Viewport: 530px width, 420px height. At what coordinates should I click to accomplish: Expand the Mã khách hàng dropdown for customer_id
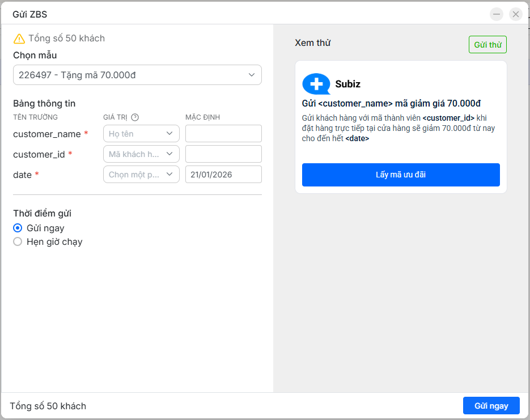point(141,154)
